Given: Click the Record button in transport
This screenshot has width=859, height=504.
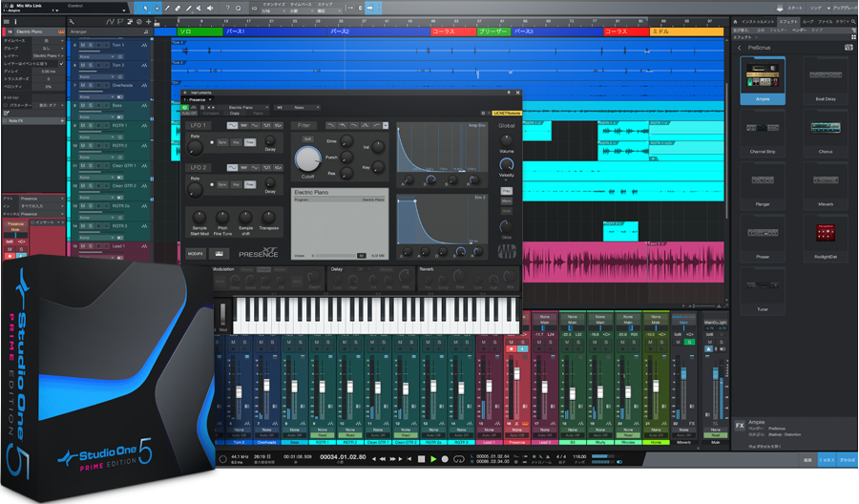Looking at the screenshot, I should coord(445,459).
